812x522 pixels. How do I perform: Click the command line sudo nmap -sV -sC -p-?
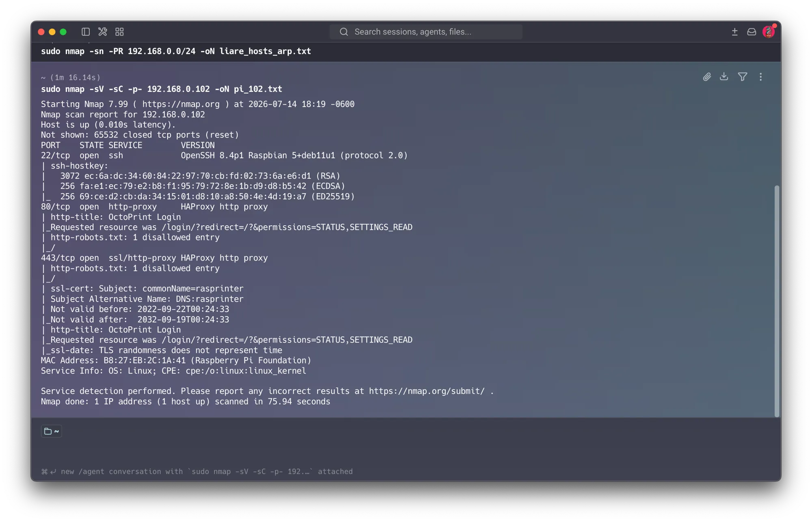point(162,89)
